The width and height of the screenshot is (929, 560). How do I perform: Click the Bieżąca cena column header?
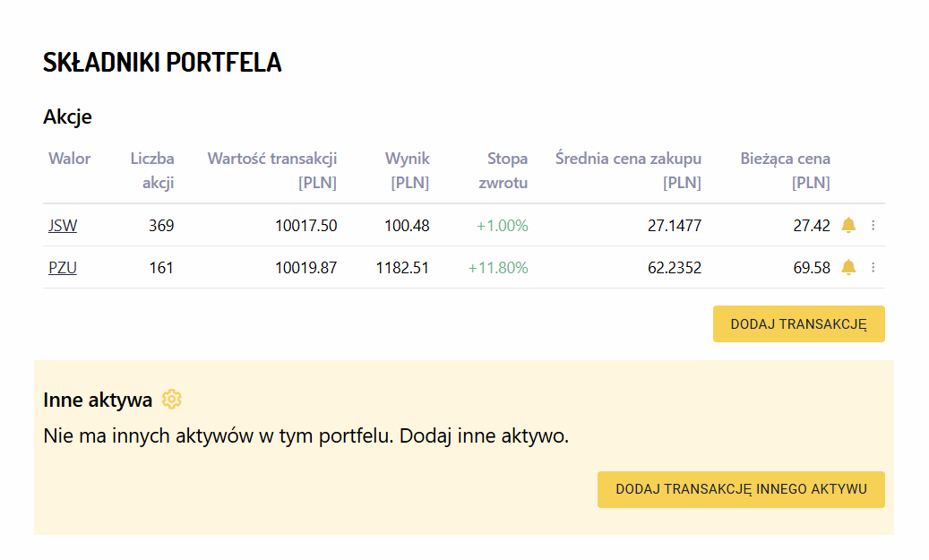tap(785, 170)
